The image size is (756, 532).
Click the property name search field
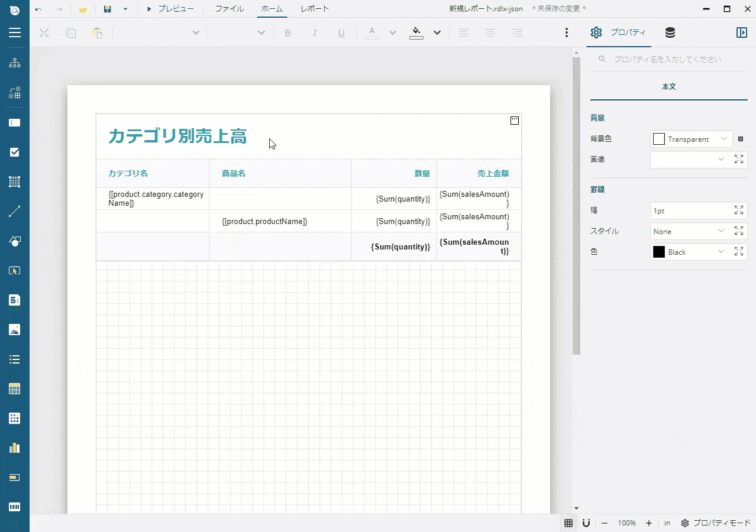668,59
